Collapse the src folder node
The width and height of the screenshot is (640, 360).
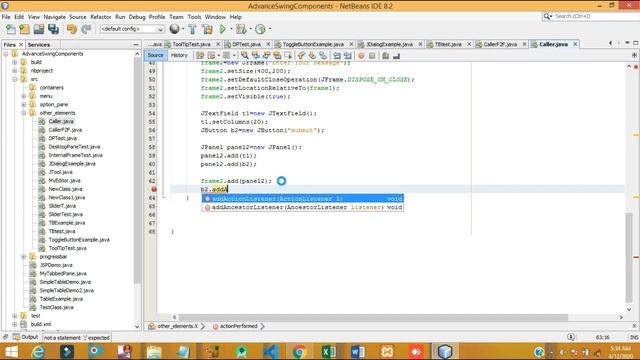15,79
